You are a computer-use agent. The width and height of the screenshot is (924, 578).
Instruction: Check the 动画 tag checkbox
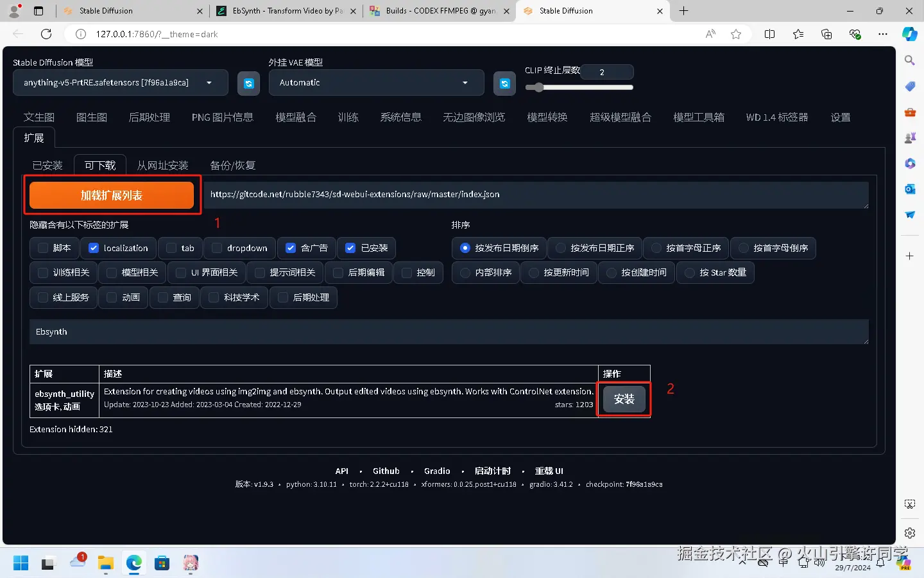tap(112, 297)
